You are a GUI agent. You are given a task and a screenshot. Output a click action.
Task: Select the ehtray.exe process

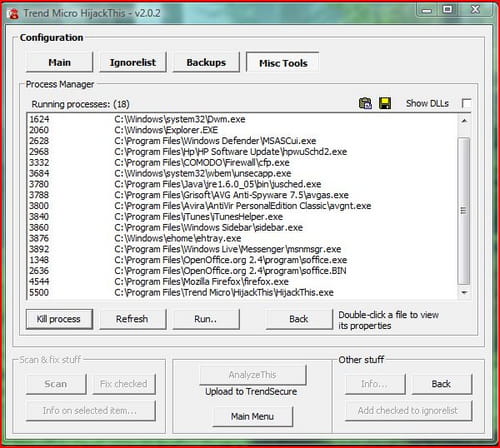coord(242,238)
